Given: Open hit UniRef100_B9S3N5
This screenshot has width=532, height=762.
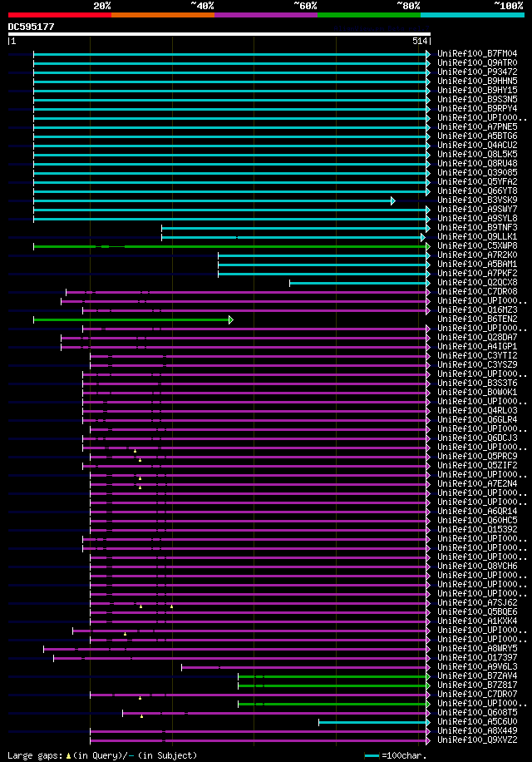Looking at the screenshot, I should tap(477, 99).
